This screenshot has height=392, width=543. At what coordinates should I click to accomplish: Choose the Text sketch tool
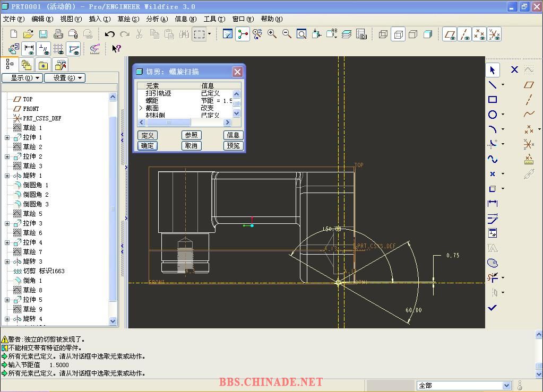pos(492,248)
